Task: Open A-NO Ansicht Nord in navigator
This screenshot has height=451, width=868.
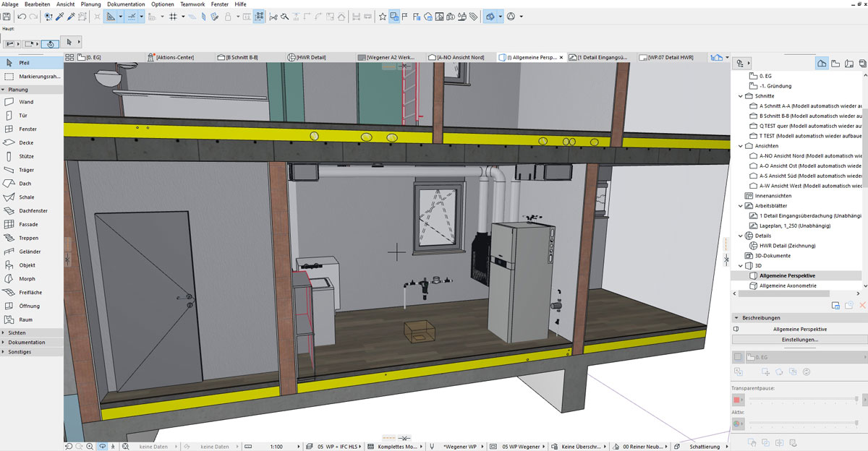Action: (x=805, y=156)
